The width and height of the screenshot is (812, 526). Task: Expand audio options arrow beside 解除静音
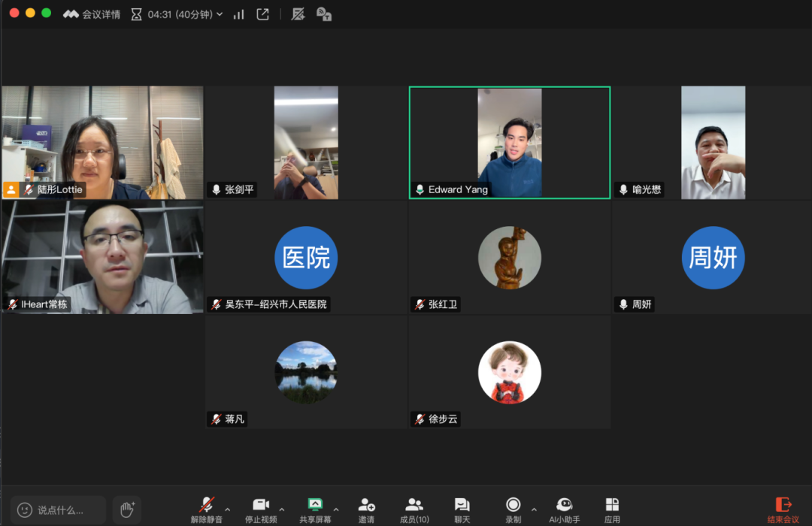(x=228, y=509)
